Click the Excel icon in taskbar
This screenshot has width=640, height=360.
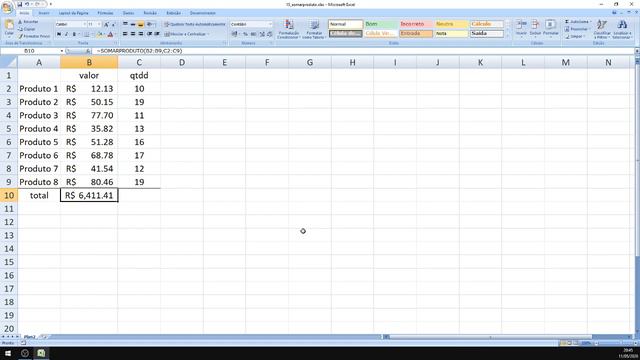[x=41, y=353]
